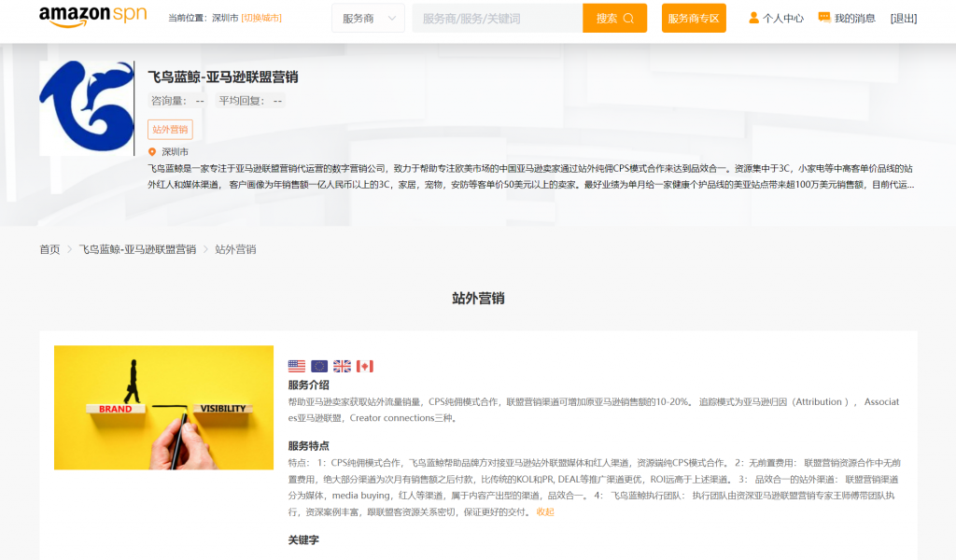Click 站外营销 at breadcrumb end

coord(235,249)
